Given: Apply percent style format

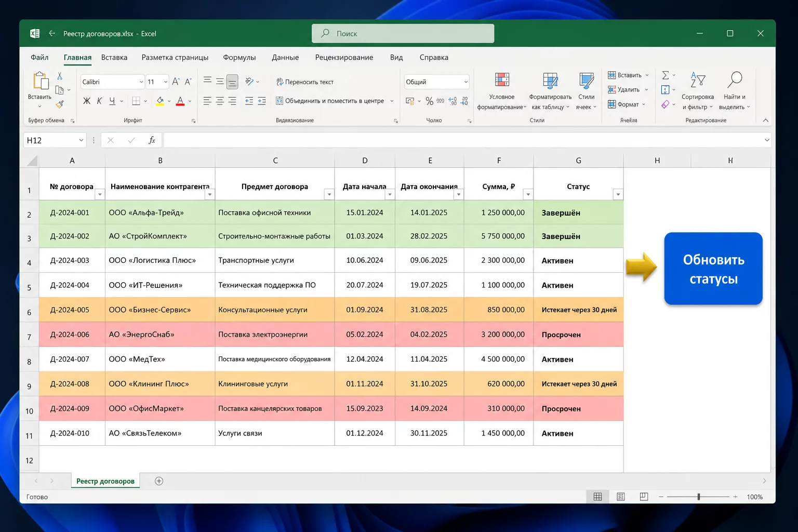Looking at the screenshot, I should click(429, 101).
